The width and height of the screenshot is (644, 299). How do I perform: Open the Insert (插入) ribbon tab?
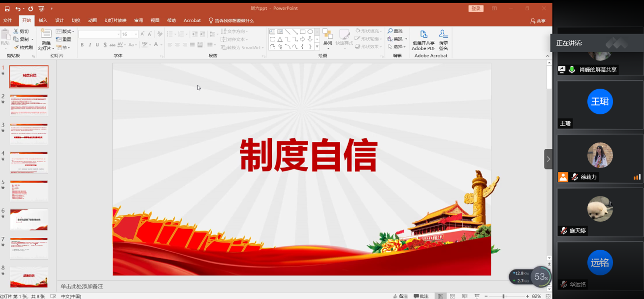[43, 20]
